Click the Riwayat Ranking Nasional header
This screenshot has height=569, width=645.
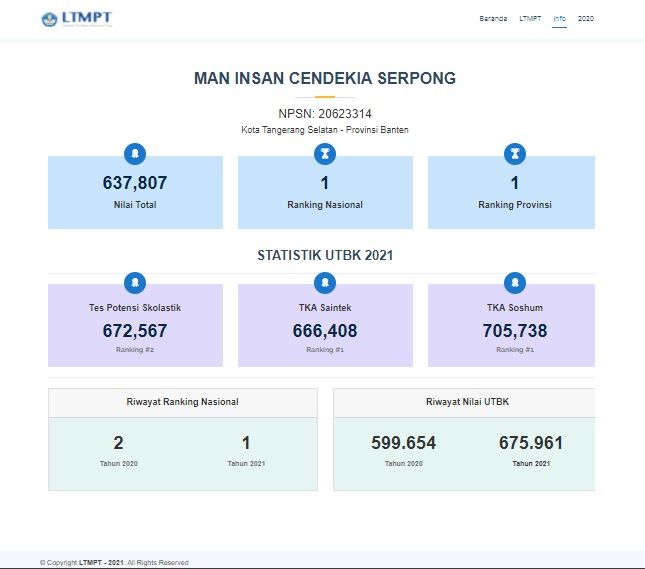tap(183, 402)
